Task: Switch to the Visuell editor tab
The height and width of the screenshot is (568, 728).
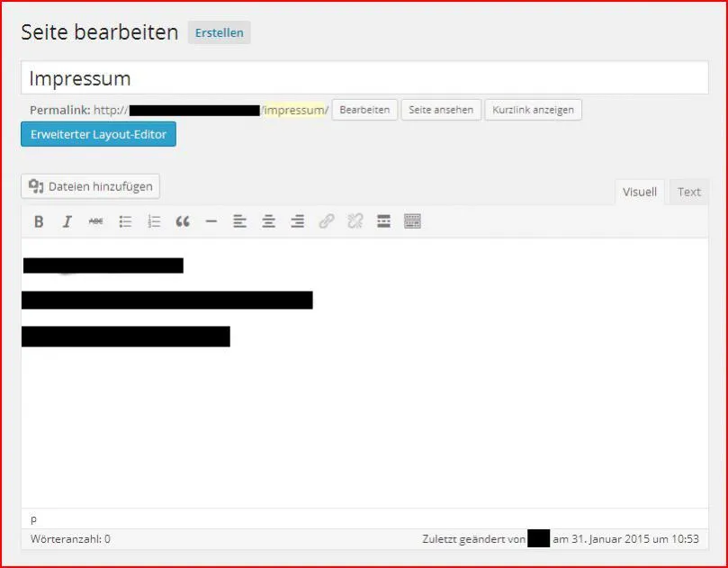Action: tap(639, 192)
